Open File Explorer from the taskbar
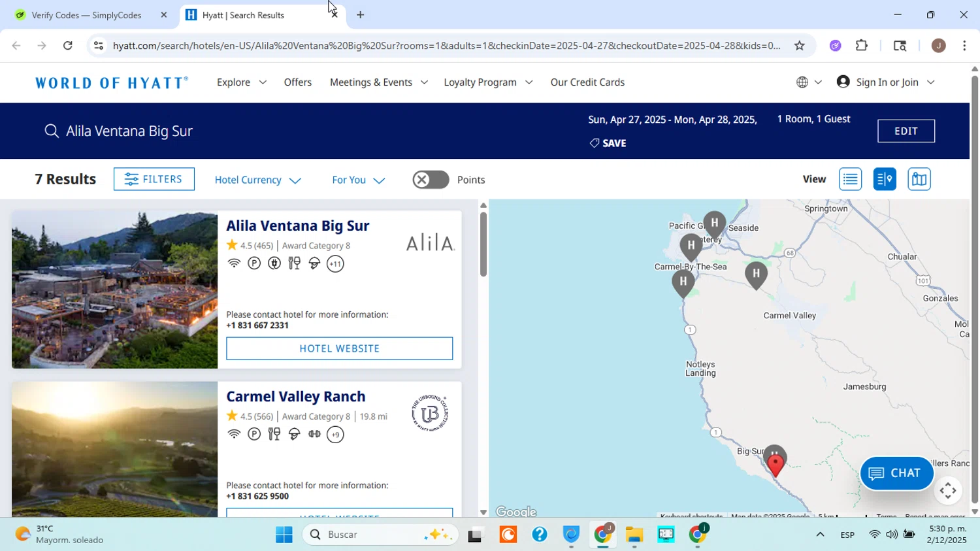980x551 pixels. [634, 535]
